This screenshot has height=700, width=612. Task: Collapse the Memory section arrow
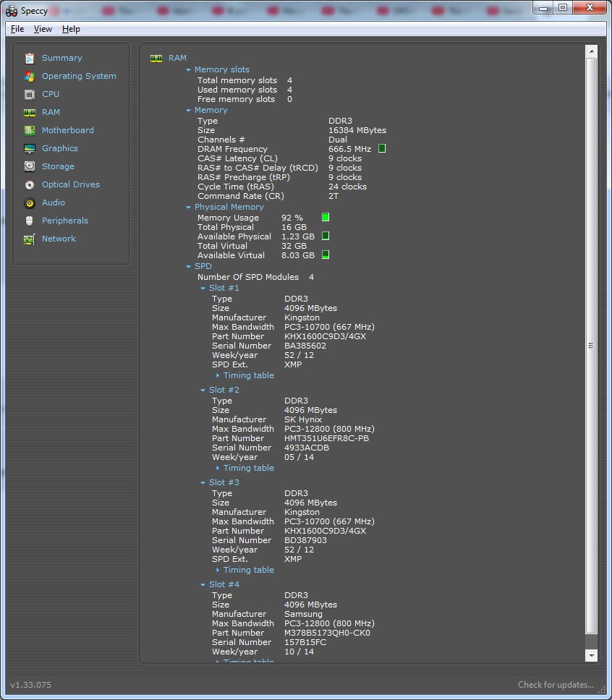point(189,110)
